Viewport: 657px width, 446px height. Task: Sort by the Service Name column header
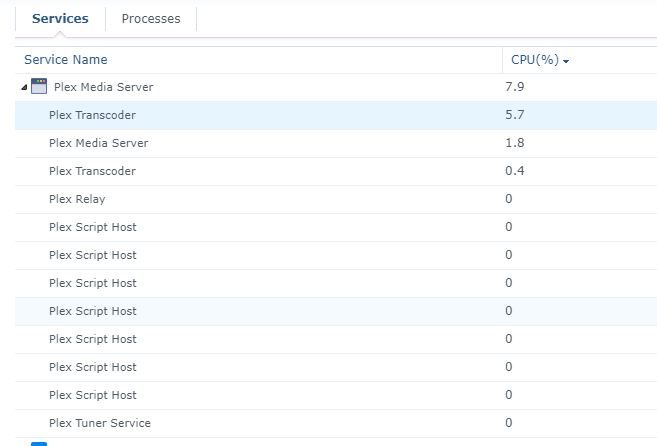click(66, 60)
